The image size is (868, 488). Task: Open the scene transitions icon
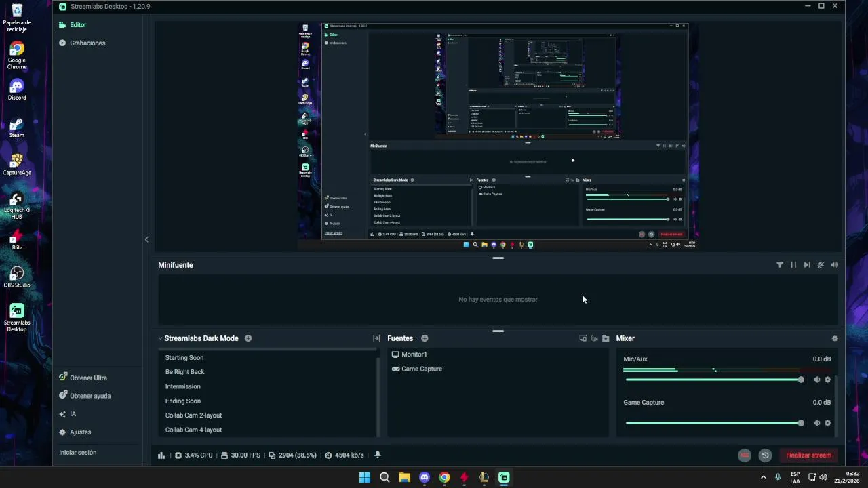point(376,338)
